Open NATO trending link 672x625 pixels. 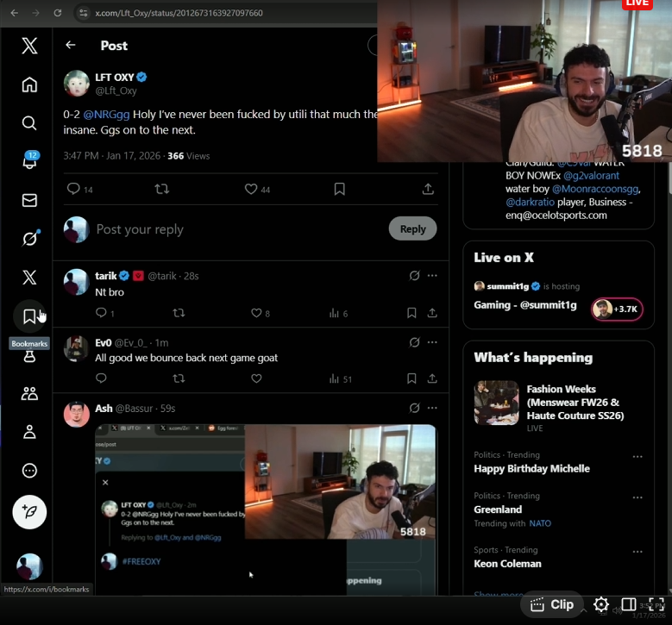tap(540, 523)
